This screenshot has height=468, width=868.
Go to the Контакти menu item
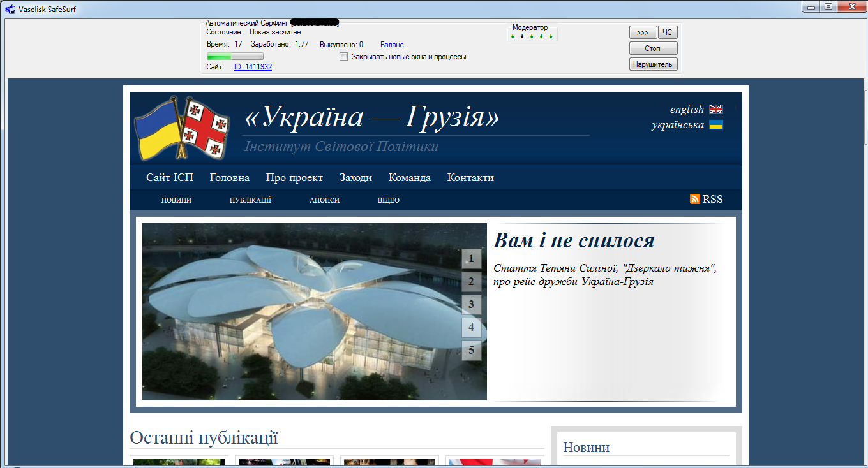[470, 177]
